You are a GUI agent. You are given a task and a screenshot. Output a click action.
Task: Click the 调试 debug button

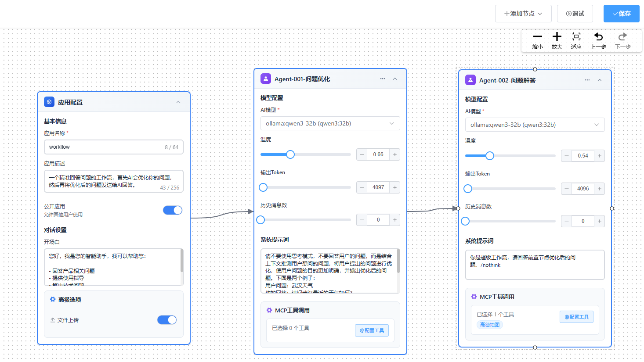click(x=575, y=14)
